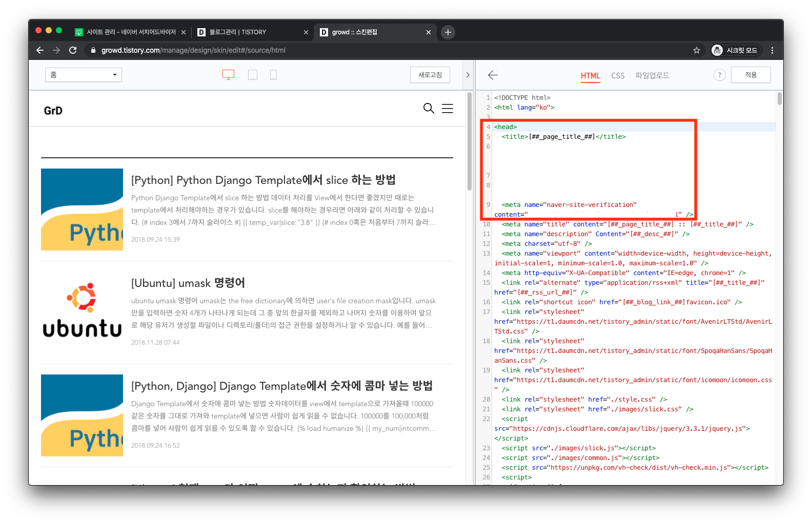Collapse preview with the chevron arrow
This screenshot has height=523, width=812.
pyautogui.click(x=468, y=75)
